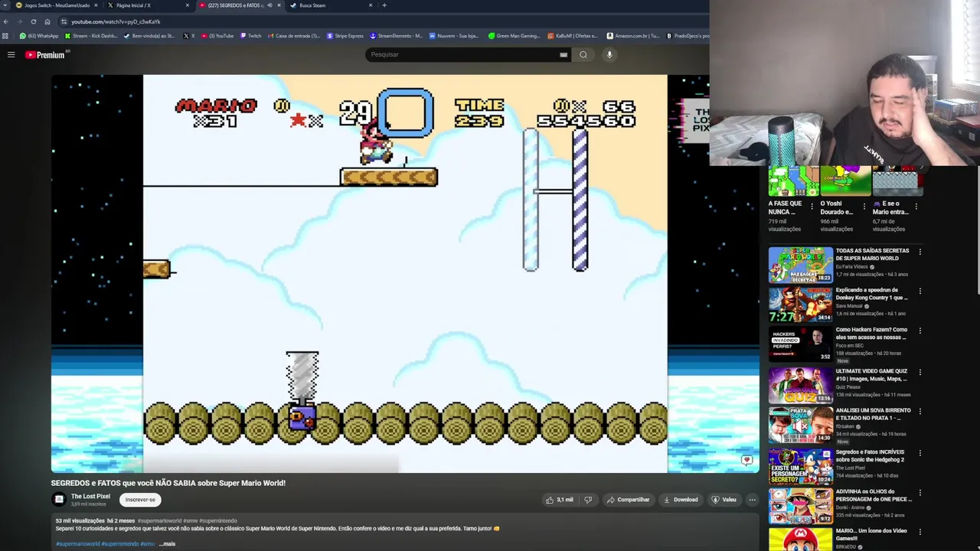Image resolution: width=980 pixels, height=551 pixels.
Task: Click the address bar URL
Action: click(x=116, y=21)
